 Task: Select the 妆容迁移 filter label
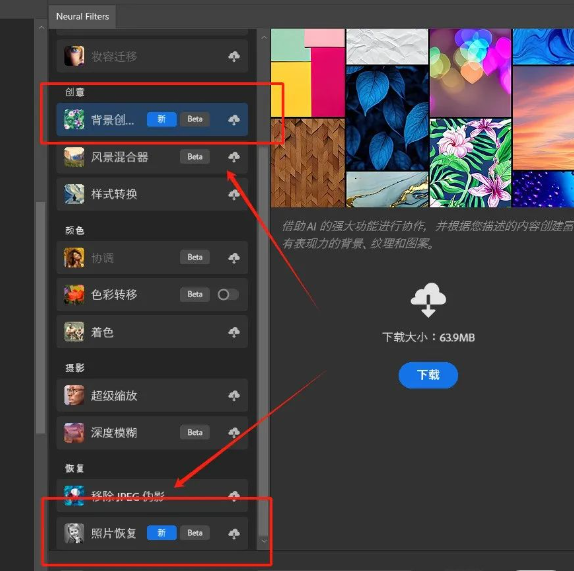tap(114, 56)
